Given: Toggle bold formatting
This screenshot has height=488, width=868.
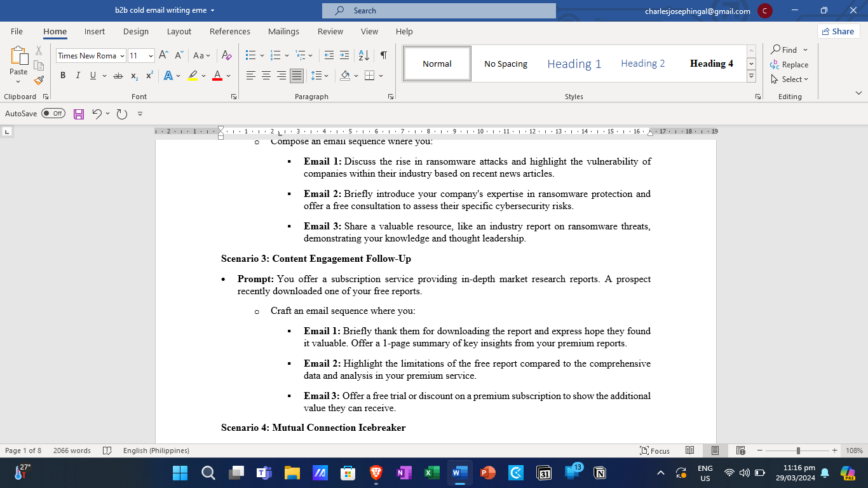Looking at the screenshot, I should coord(63,76).
